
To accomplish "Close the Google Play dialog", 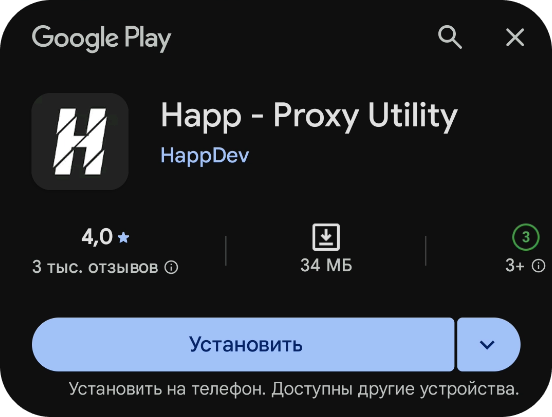I will [515, 37].
